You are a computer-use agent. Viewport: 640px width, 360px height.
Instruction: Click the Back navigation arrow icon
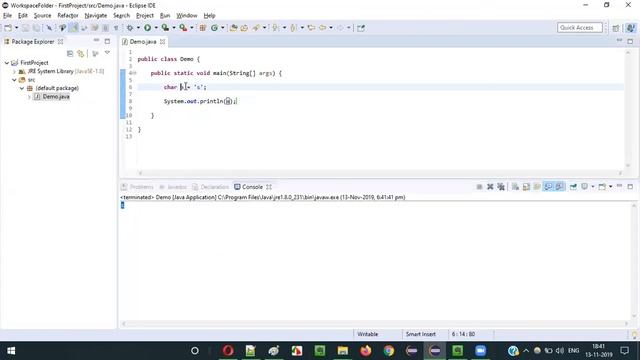322,28
